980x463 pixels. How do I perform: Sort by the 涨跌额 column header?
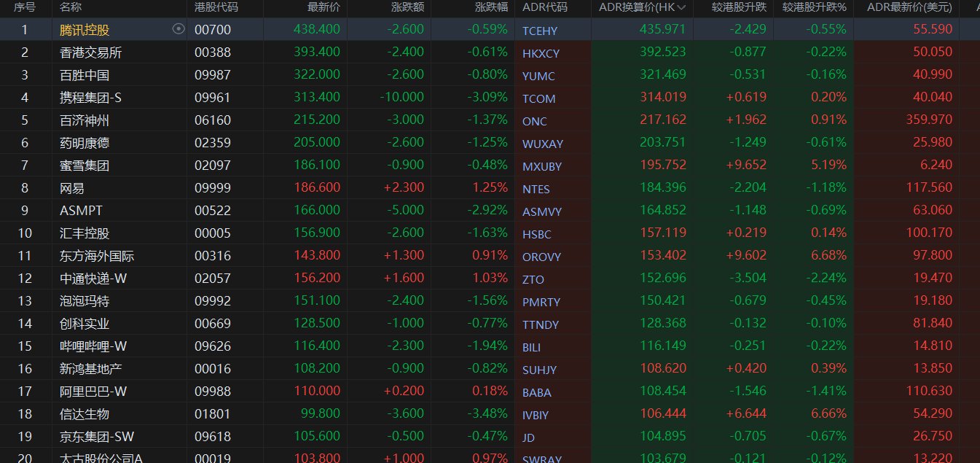407,7
